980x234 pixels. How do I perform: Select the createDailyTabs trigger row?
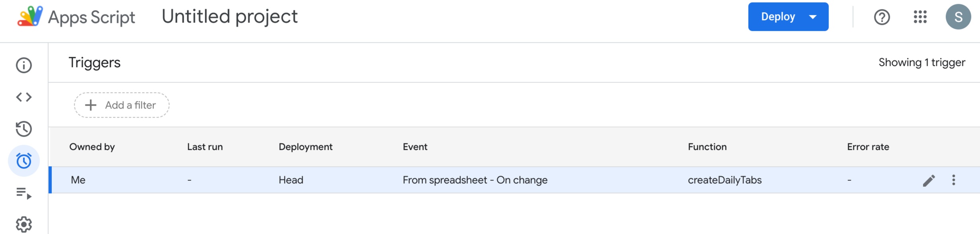514,180
